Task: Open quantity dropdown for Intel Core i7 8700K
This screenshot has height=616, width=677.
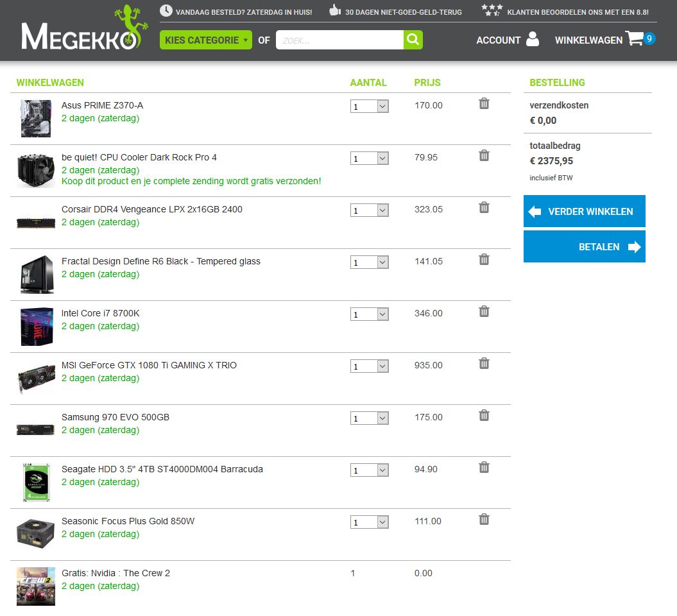Action: 370,314
